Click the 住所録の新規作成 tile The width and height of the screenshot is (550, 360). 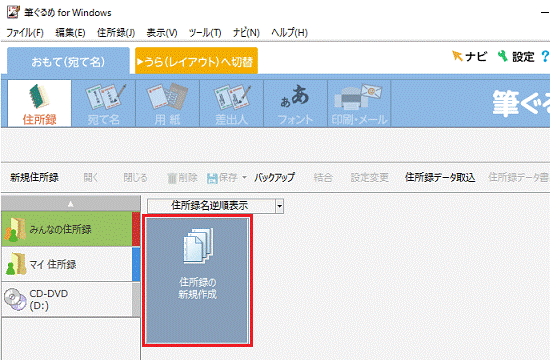click(x=197, y=281)
